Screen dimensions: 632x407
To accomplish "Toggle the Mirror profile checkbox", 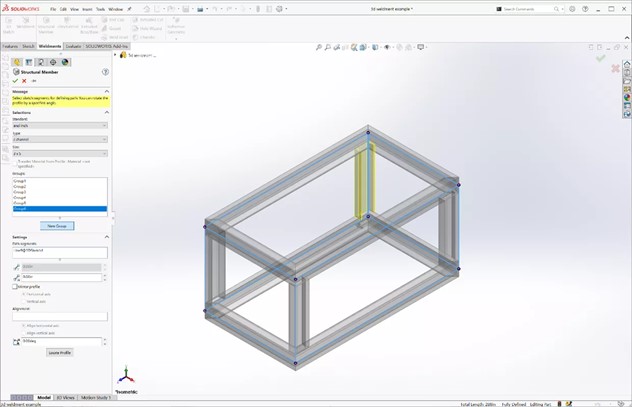I will [x=15, y=287].
